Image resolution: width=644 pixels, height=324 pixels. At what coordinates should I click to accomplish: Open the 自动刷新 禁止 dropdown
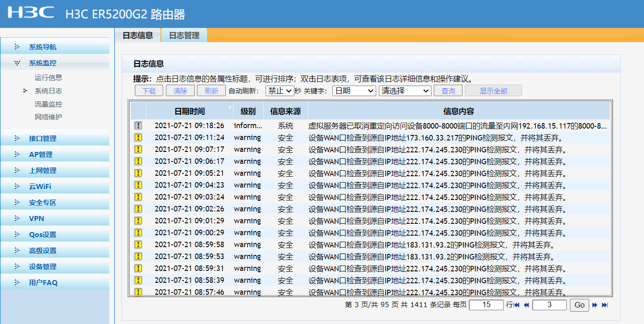(x=279, y=91)
